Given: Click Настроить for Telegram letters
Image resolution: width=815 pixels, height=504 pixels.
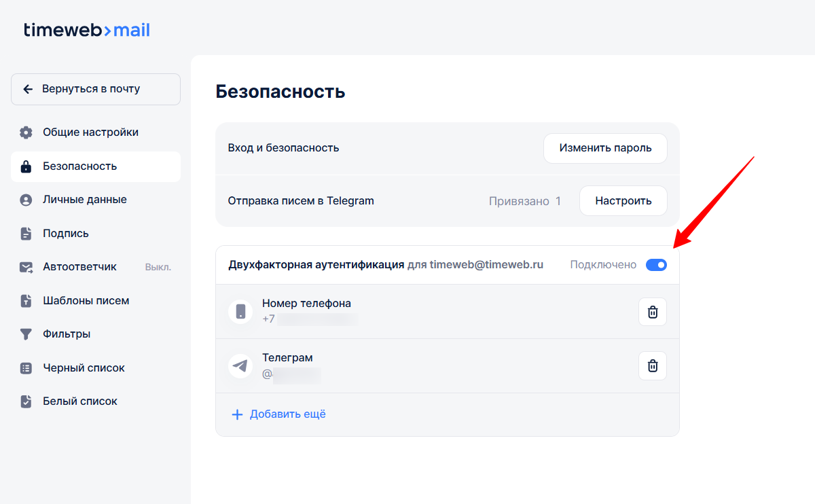Looking at the screenshot, I should [x=623, y=201].
